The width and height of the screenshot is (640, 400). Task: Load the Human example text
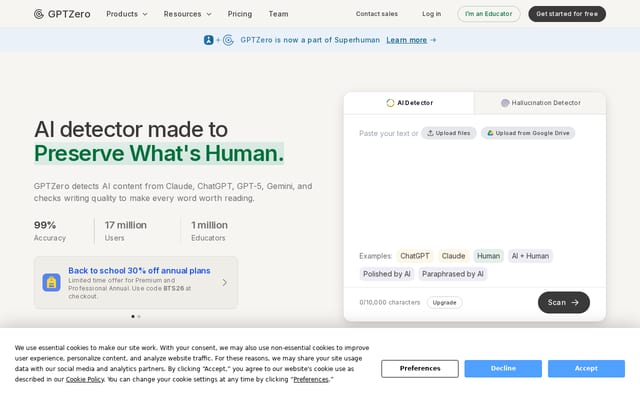489,256
